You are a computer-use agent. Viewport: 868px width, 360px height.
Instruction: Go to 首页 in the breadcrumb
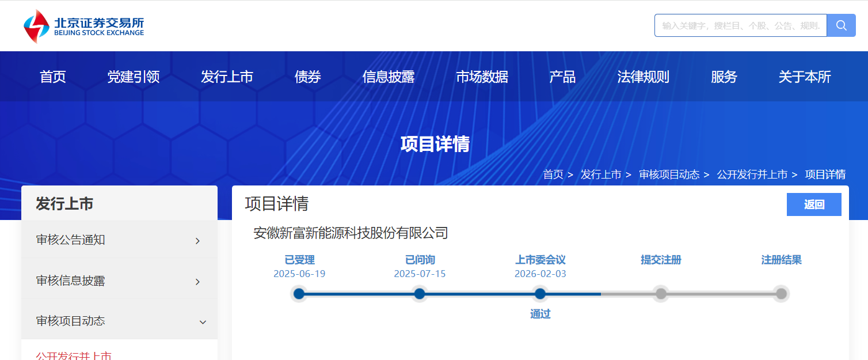[x=553, y=175]
